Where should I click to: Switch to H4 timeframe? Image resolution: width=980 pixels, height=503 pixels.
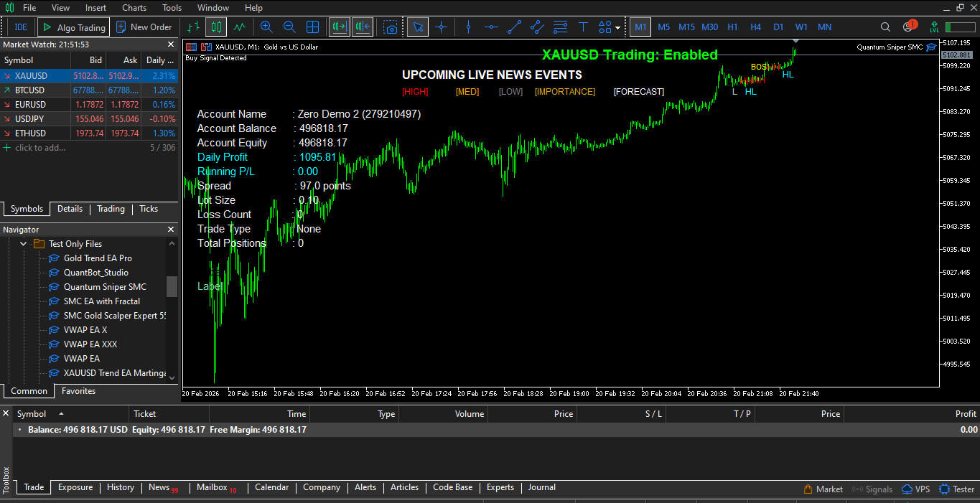click(755, 27)
